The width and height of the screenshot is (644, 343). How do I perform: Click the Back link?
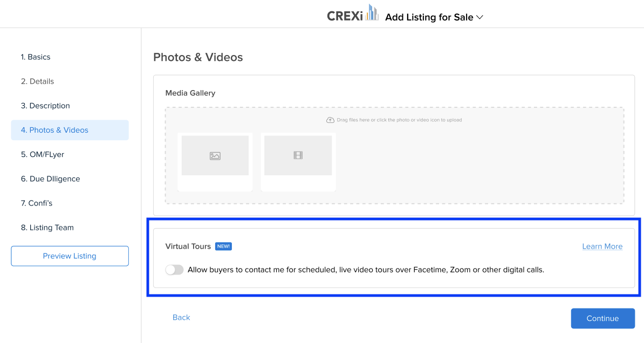coord(181,318)
